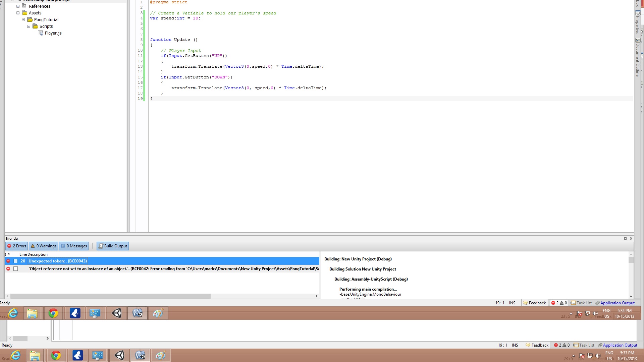Screen dimensions: 644x362
Task: Show hidden tray icons beside 5:33 PM clock
Action: 574,356
